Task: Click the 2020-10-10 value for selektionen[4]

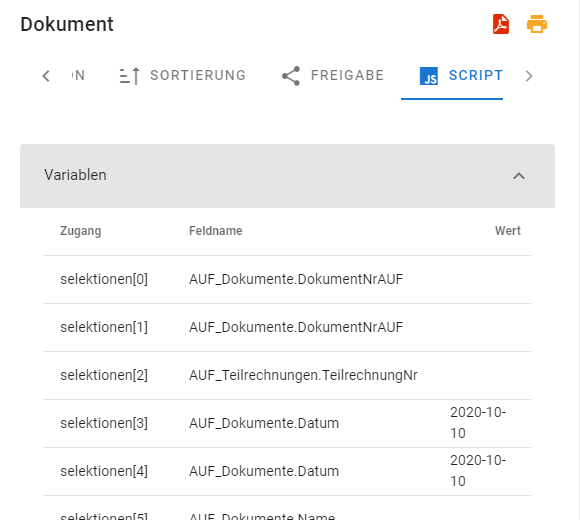Action: pyautogui.click(x=478, y=471)
